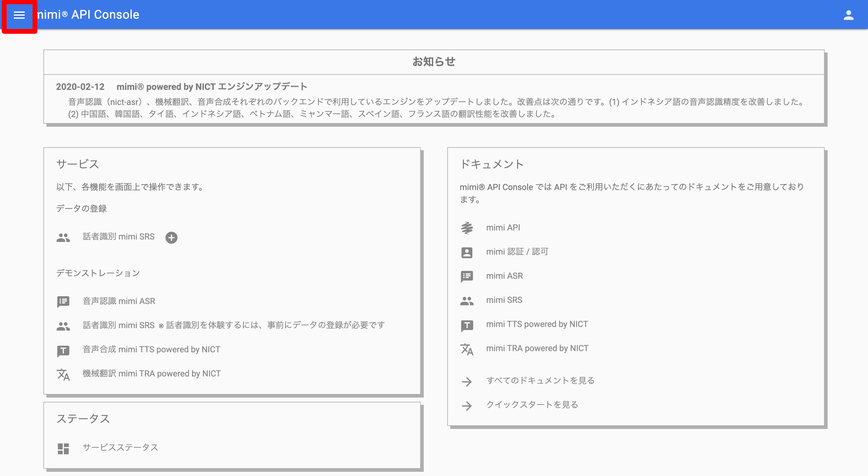
Task: Open 話者識別 mimi SRS data registration
Action: pos(119,237)
